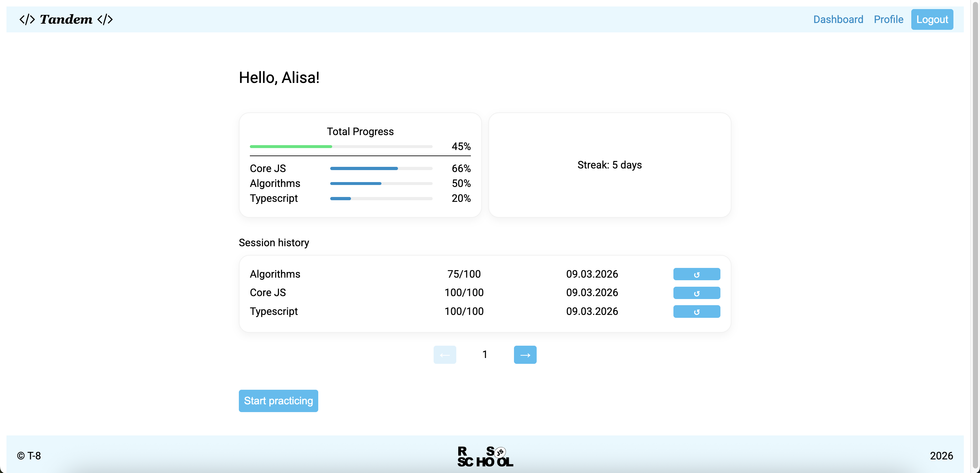Viewport: 980px width, 473px height.
Task: Open the RS School logo link
Action: coord(485,456)
